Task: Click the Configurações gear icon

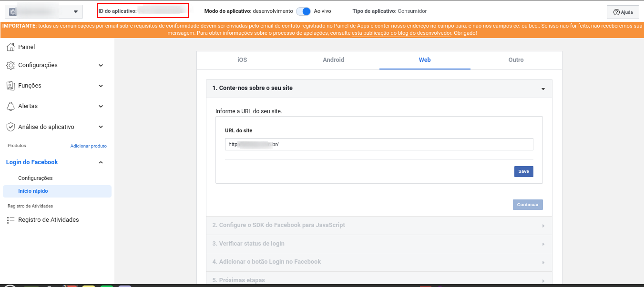Action: [10, 65]
